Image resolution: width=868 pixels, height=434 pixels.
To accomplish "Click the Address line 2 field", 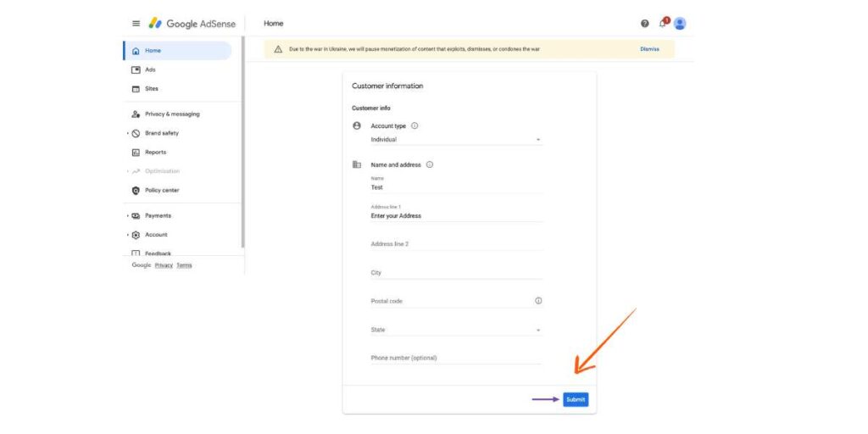I will coord(456,244).
